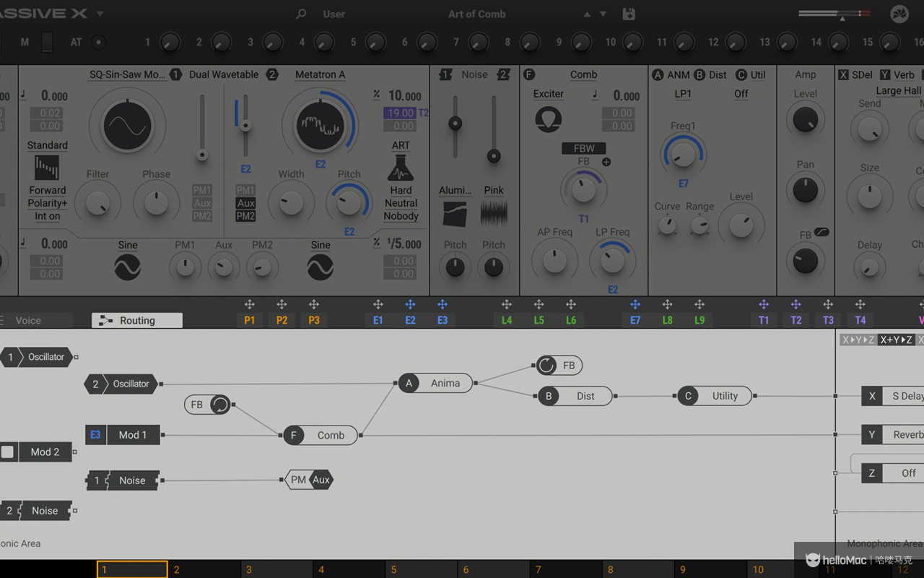Select next preset with the down arrow
The image size is (924, 578).
click(x=603, y=14)
